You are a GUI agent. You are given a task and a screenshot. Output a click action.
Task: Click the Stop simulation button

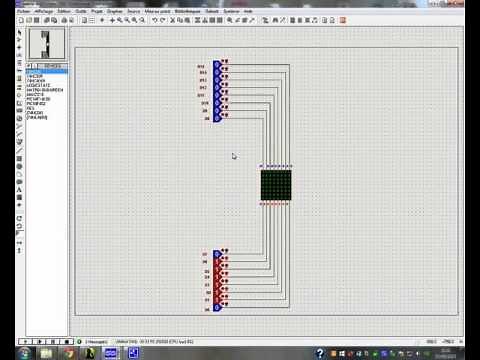pyautogui.click(x=67, y=341)
